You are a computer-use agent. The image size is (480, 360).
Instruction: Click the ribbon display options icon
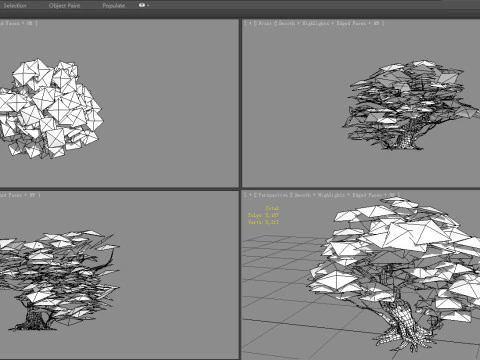142,5
